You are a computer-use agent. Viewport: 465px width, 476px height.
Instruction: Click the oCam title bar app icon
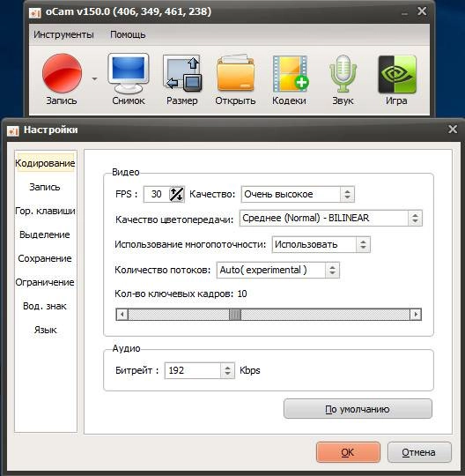tap(35, 12)
